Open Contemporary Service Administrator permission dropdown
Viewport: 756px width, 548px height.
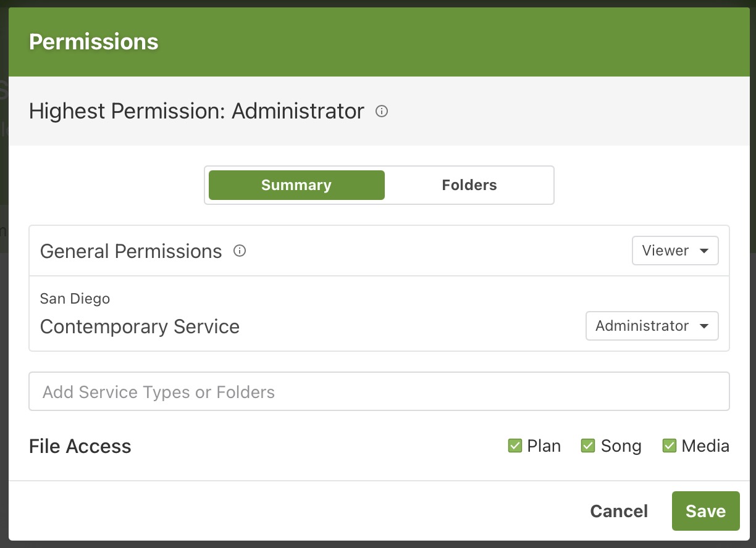652,326
